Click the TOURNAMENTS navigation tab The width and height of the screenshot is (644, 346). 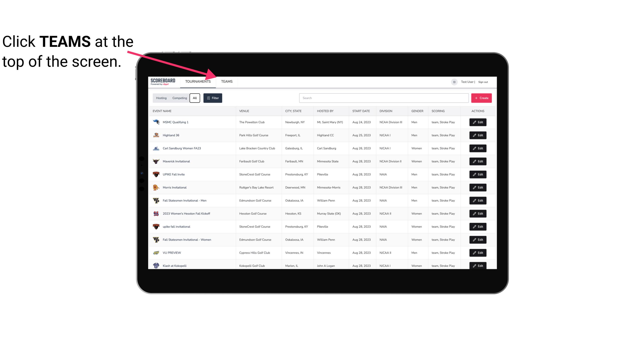coord(198,81)
